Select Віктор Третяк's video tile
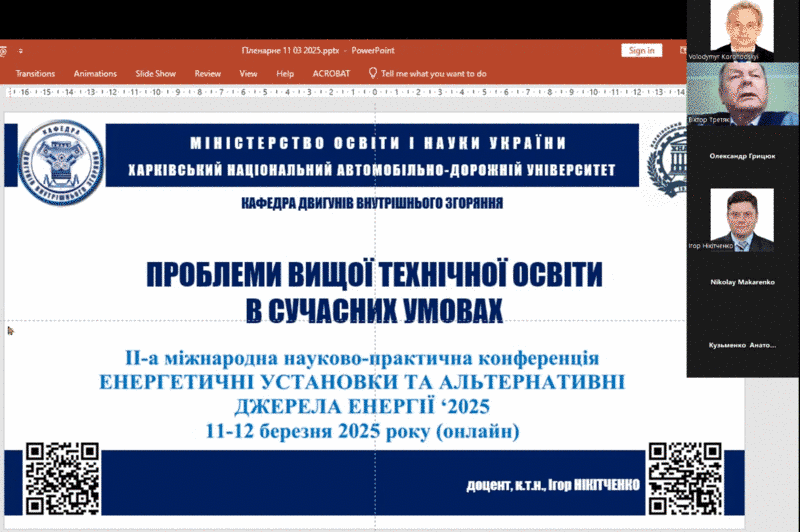The width and height of the screenshot is (800, 532). tap(742, 94)
